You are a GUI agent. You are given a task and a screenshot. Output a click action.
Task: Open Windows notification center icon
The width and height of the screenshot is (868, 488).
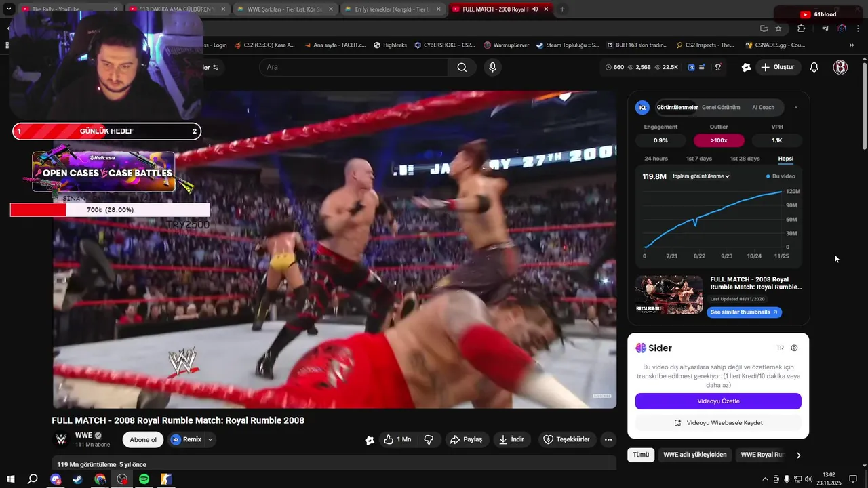pos(853,479)
